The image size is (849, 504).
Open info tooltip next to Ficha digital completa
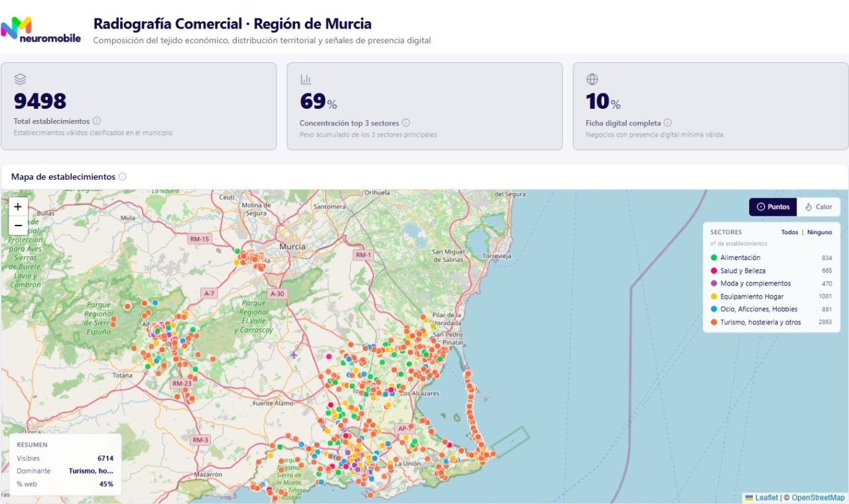click(x=667, y=123)
